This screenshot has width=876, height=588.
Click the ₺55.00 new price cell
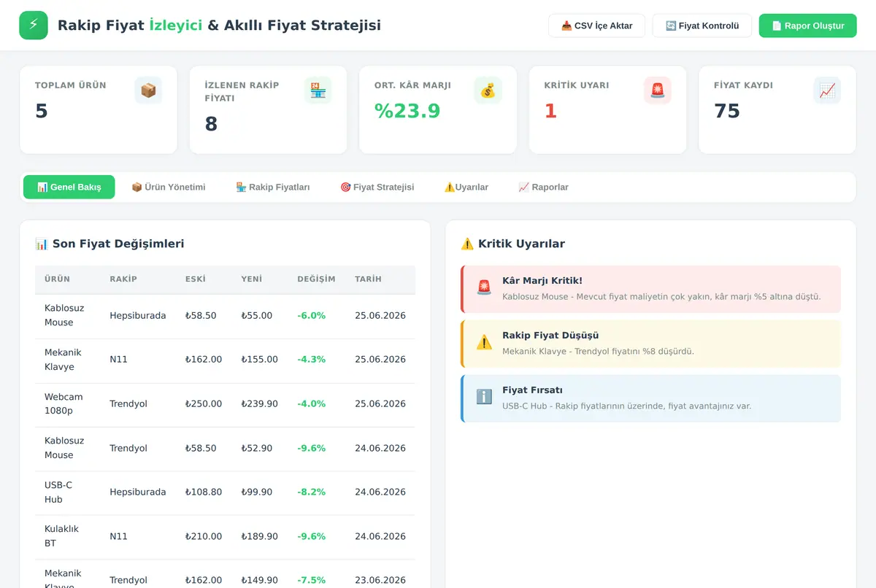[x=257, y=316]
